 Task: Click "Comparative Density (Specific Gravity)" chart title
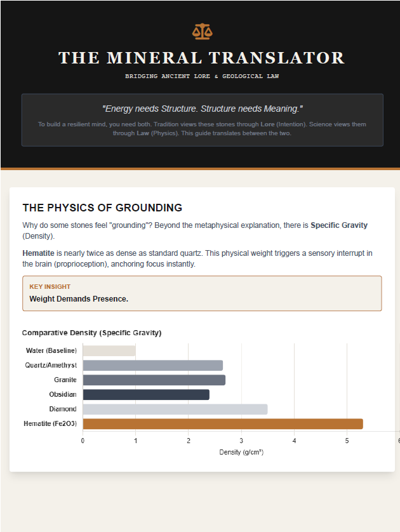click(91, 333)
